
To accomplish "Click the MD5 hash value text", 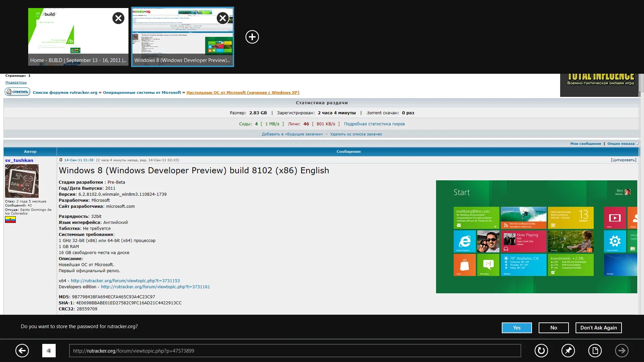I will click(x=113, y=297).
